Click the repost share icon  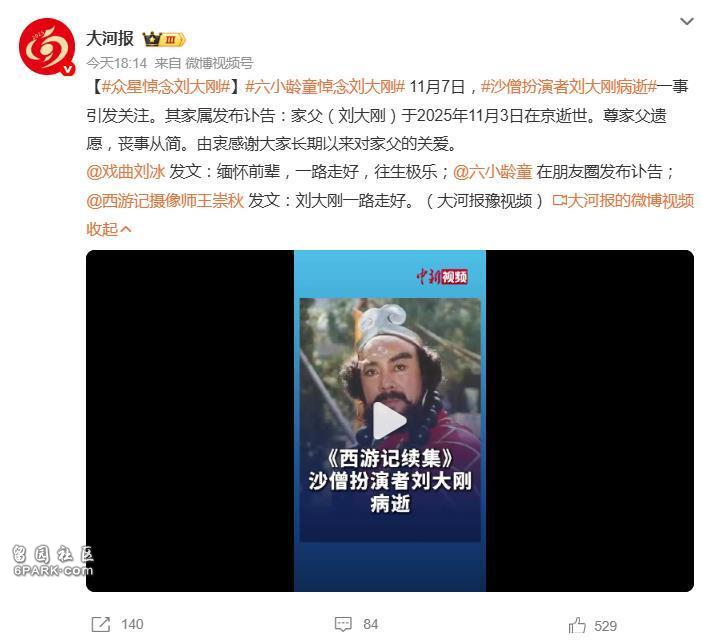point(100,624)
